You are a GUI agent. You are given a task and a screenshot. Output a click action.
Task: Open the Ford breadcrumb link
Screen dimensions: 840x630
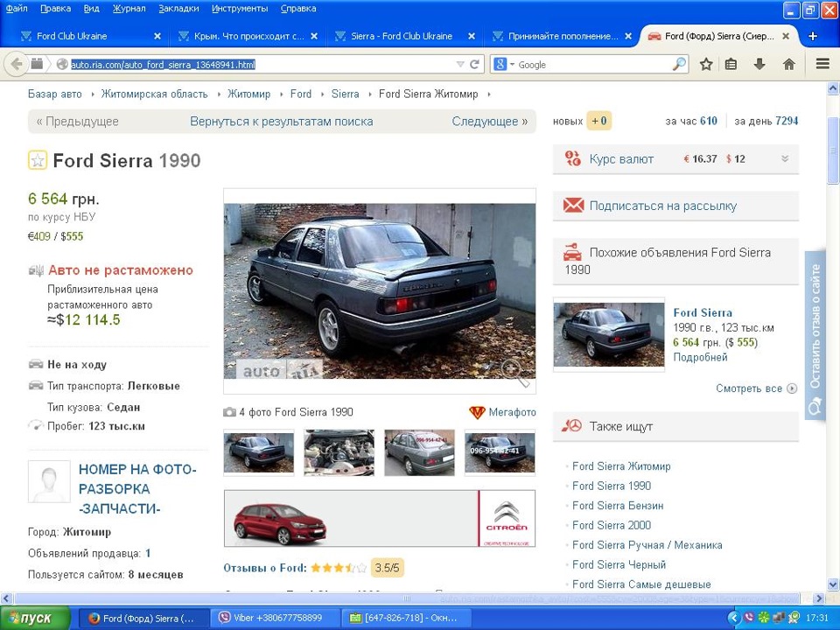(x=300, y=94)
